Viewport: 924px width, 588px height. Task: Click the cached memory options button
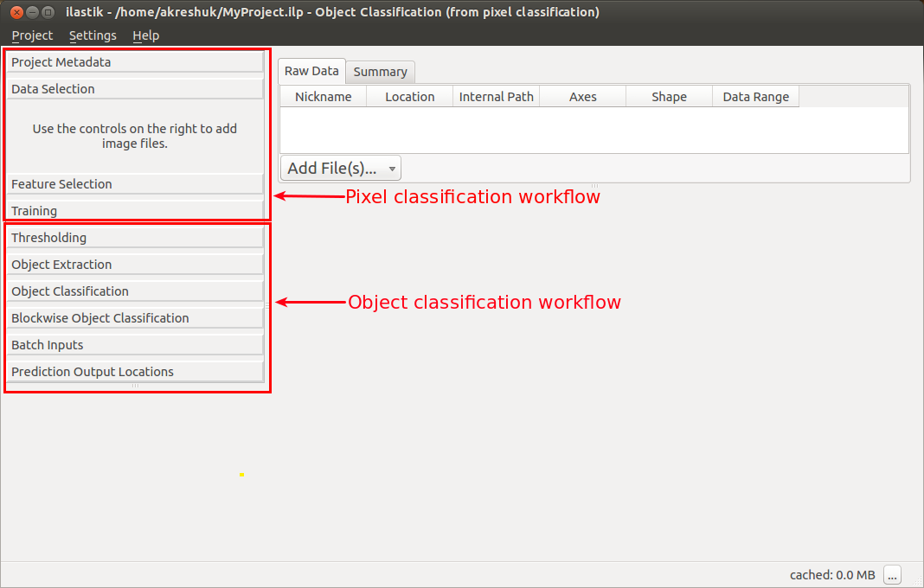tap(892, 574)
